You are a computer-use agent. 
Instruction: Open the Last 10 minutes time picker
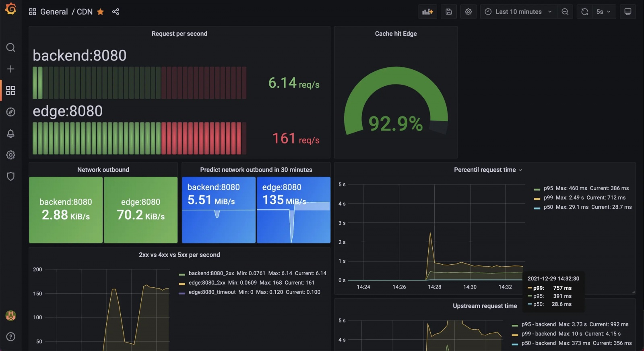[518, 12]
